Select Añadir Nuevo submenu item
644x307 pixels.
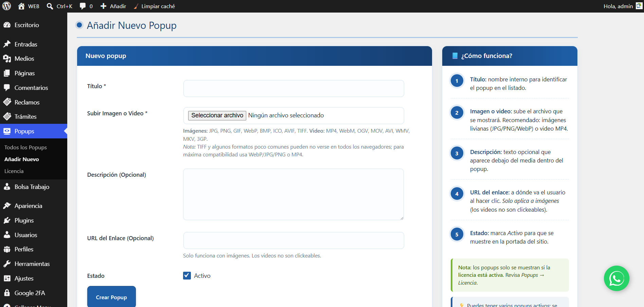(21, 159)
